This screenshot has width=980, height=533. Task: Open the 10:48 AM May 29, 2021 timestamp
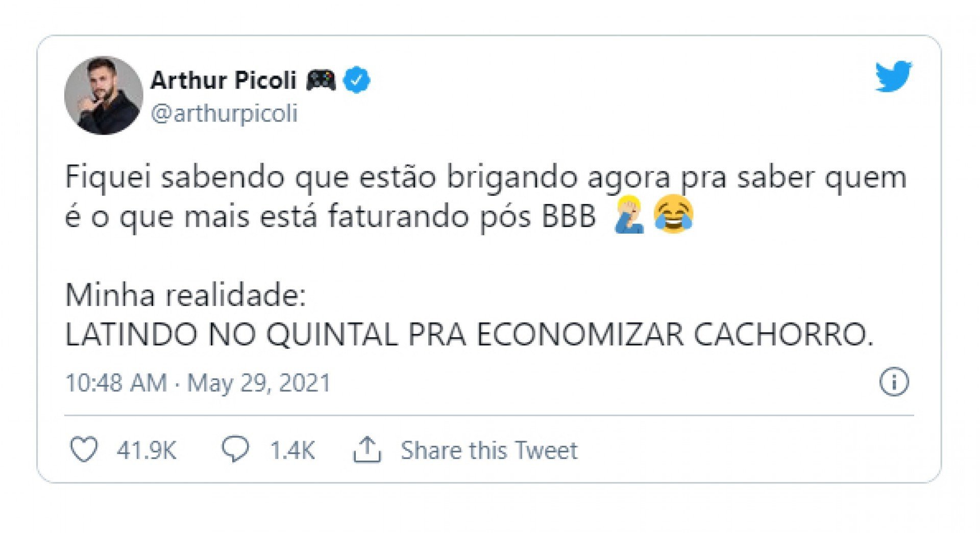[198, 383]
